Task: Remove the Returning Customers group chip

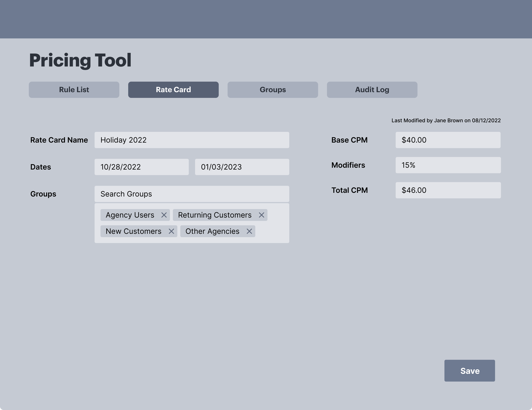Action: click(x=262, y=215)
